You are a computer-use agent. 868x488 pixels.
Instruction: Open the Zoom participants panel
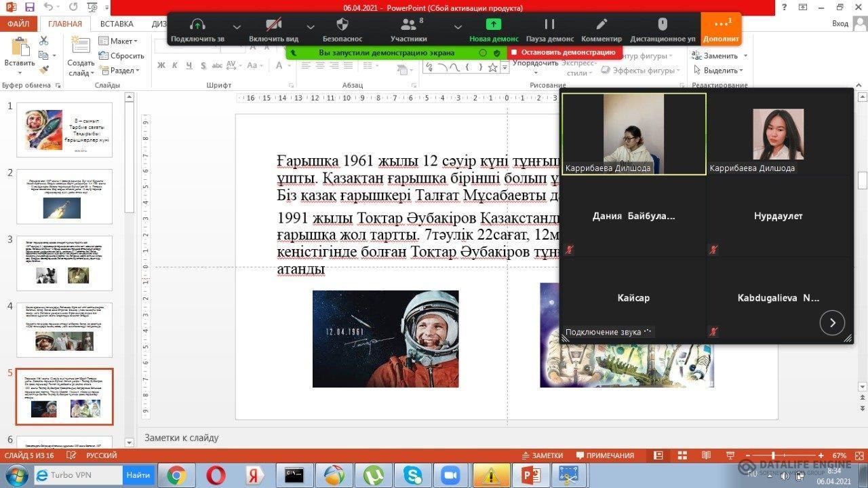tap(408, 26)
